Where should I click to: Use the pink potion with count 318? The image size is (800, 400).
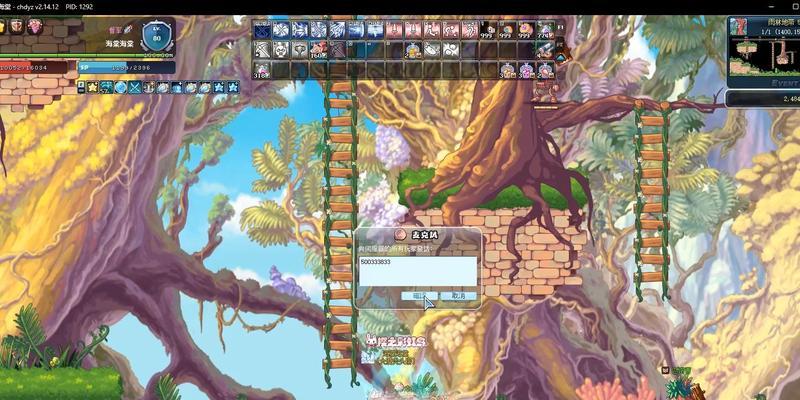[262, 70]
